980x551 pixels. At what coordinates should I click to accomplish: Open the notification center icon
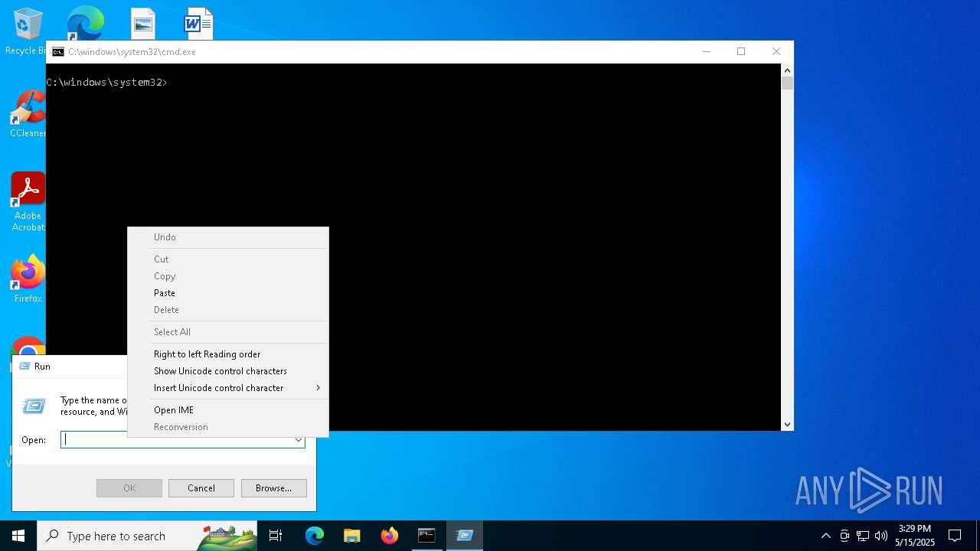click(x=955, y=536)
